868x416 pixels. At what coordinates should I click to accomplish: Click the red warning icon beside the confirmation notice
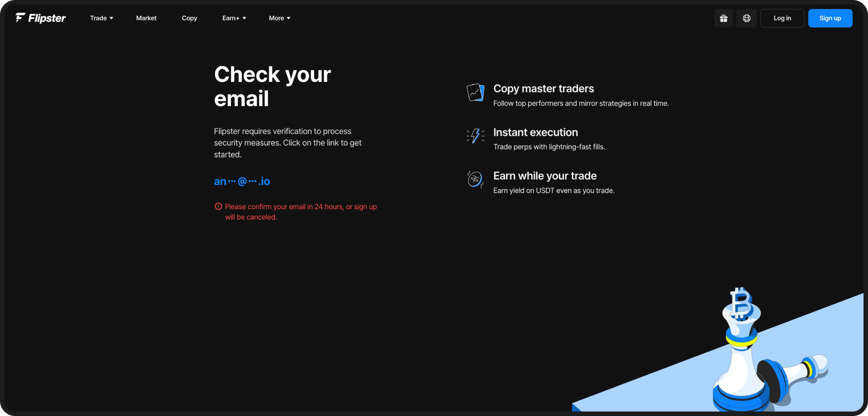click(x=218, y=206)
